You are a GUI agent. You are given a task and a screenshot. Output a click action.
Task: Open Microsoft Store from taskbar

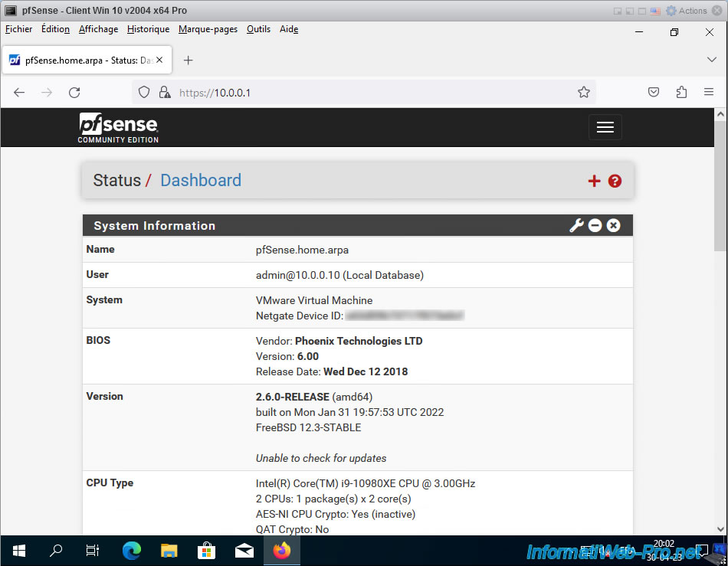click(x=206, y=551)
